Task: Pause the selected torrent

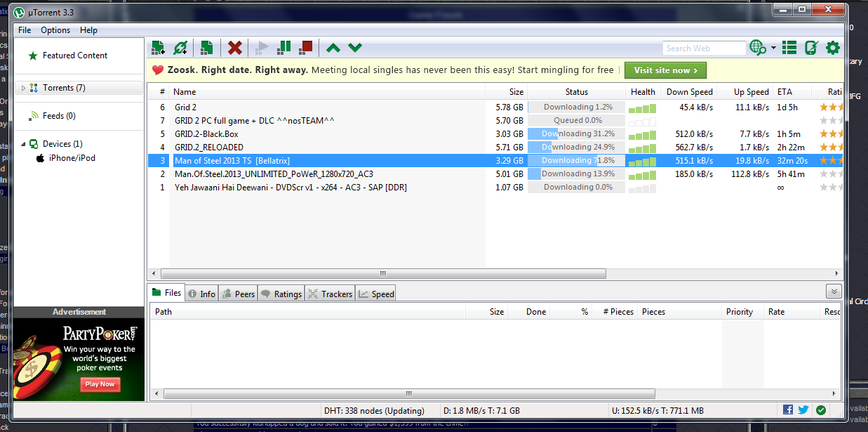Action: coord(283,48)
